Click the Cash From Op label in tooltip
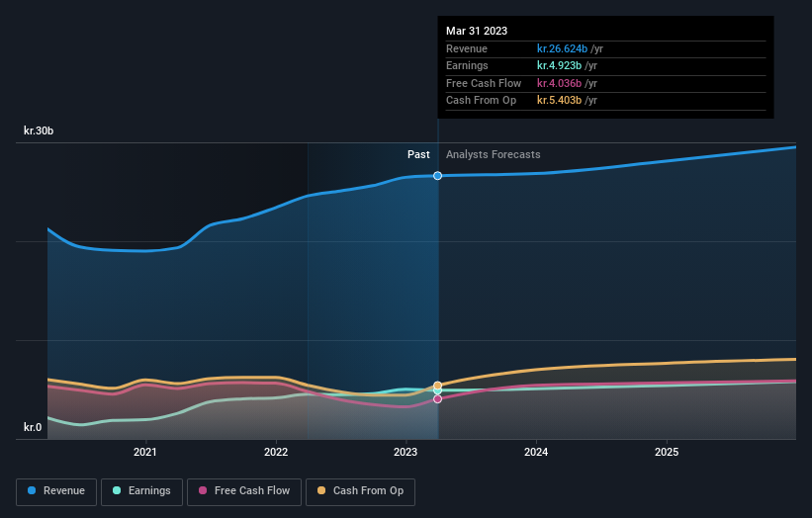 click(x=481, y=101)
